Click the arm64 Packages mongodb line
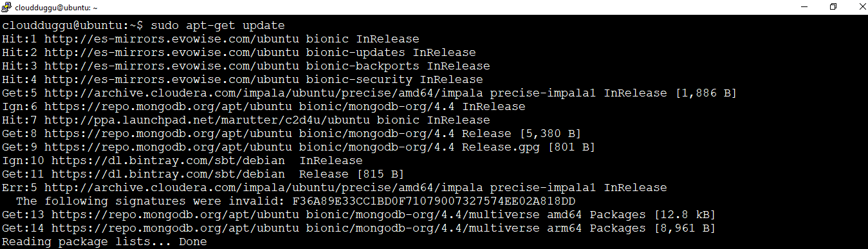Viewport: 868px width, 249px height. click(x=359, y=228)
